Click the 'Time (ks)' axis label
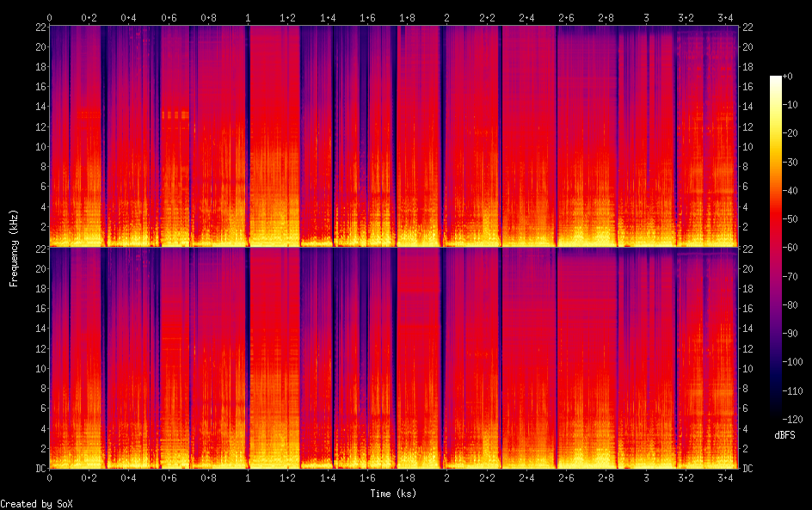 (x=393, y=493)
